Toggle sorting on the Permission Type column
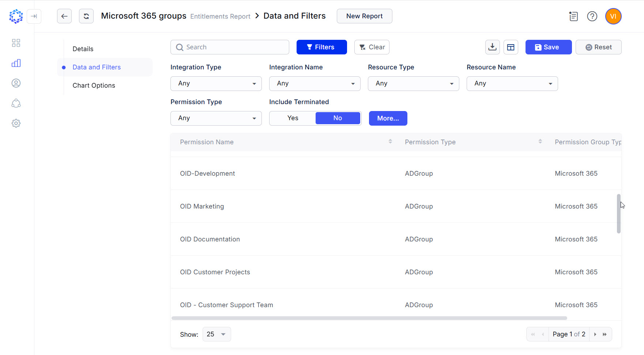The width and height of the screenshot is (644, 355). pos(540,141)
